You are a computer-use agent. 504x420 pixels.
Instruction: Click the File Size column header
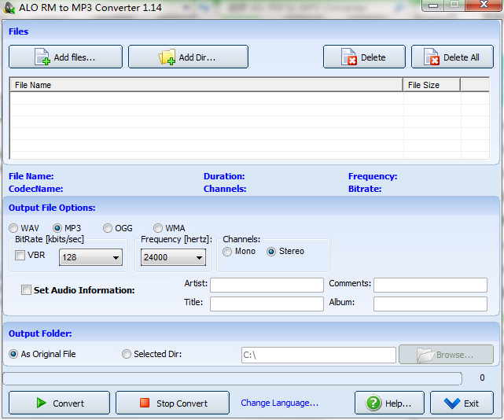click(432, 85)
